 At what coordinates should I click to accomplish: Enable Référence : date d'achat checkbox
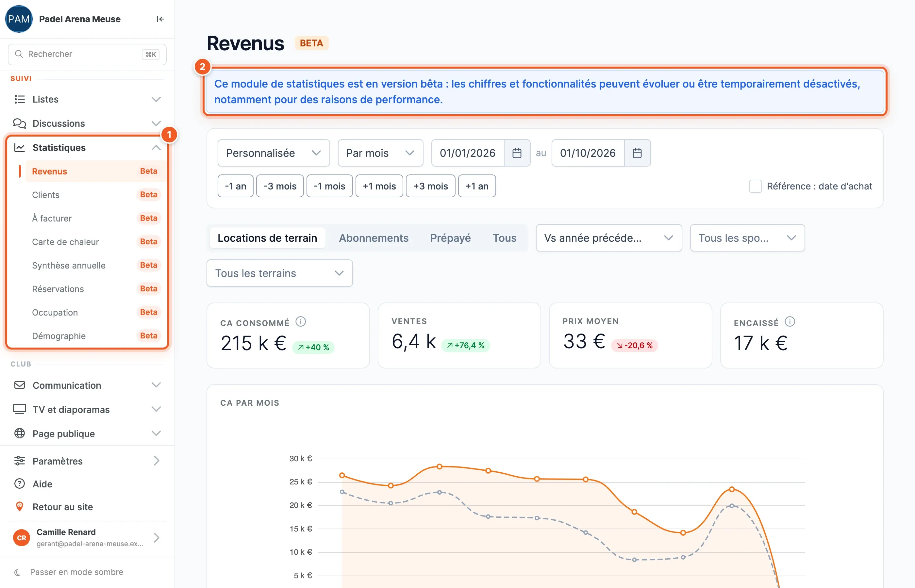click(x=756, y=186)
